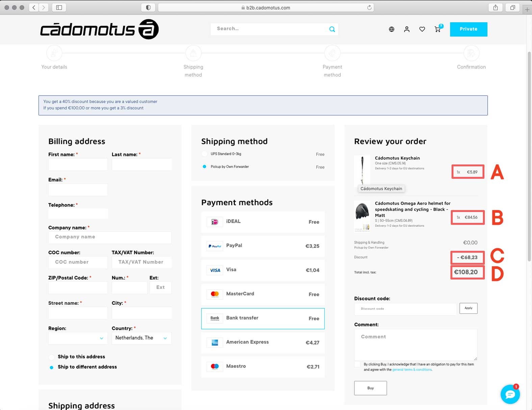Open the user account icon

tap(407, 29)
